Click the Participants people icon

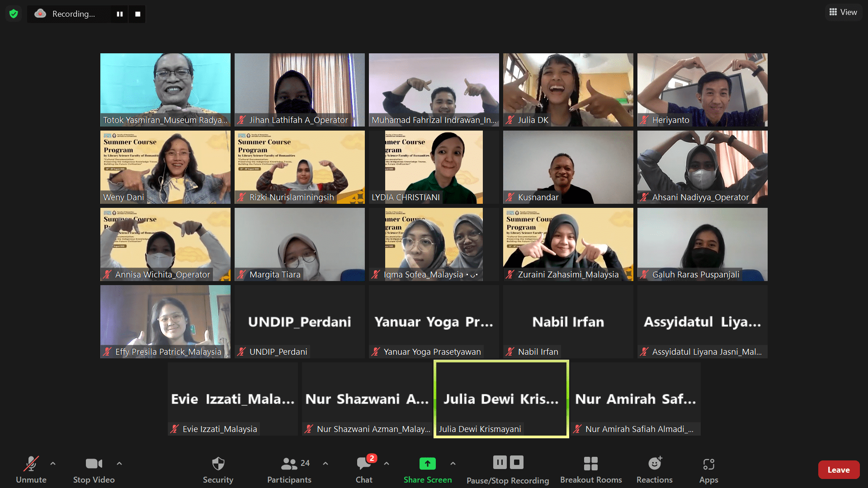(288, 464)
